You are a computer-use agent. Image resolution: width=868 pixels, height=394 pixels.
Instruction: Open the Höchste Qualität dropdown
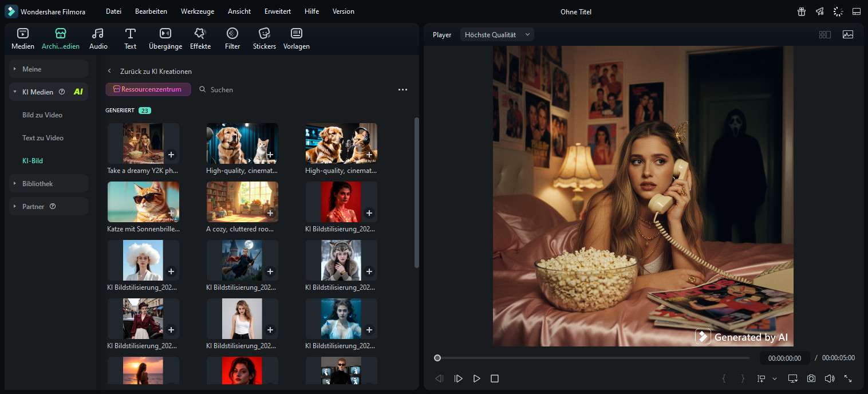point(496,34)
